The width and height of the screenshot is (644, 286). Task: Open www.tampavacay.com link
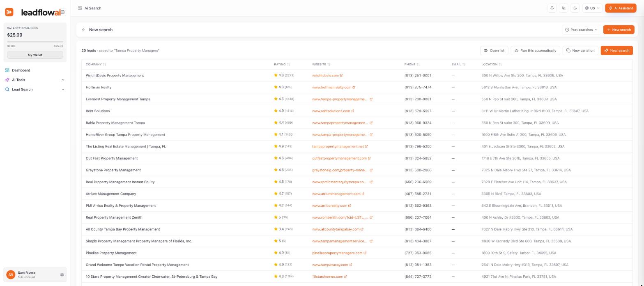click(332, 265)
